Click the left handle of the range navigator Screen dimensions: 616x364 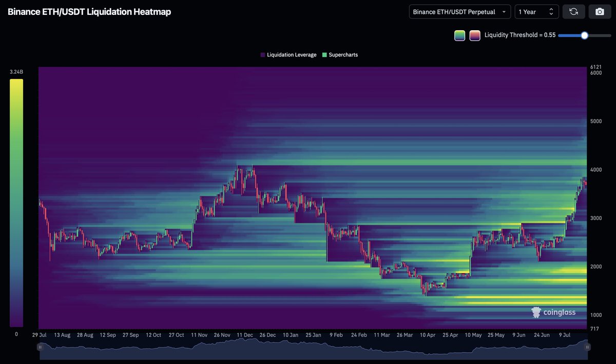point(40,347)
